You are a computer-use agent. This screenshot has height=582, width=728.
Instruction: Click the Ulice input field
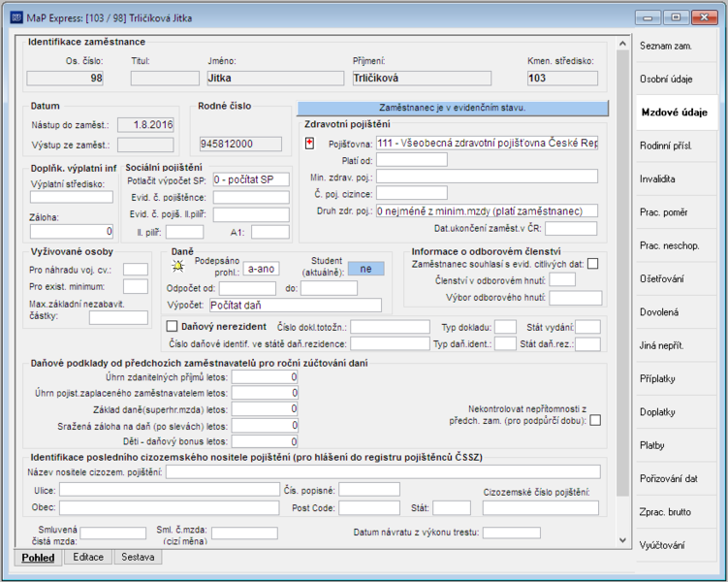click(170, 490)
